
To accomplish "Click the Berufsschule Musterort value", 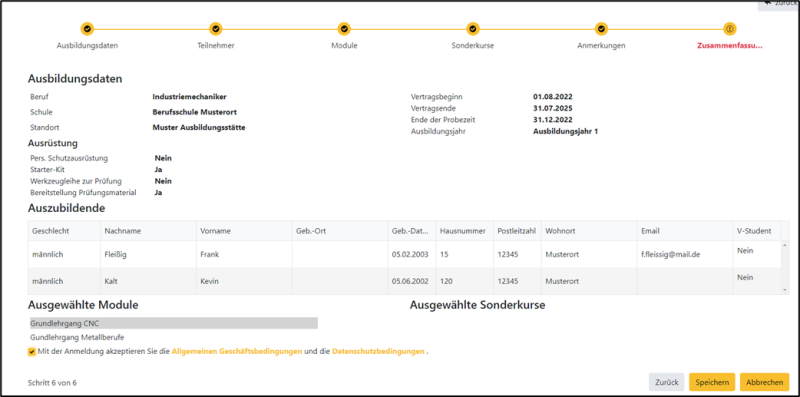I will click(194, 112).
